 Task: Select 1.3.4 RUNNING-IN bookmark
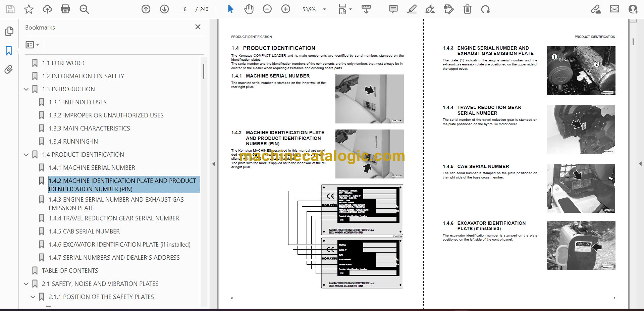73,142
